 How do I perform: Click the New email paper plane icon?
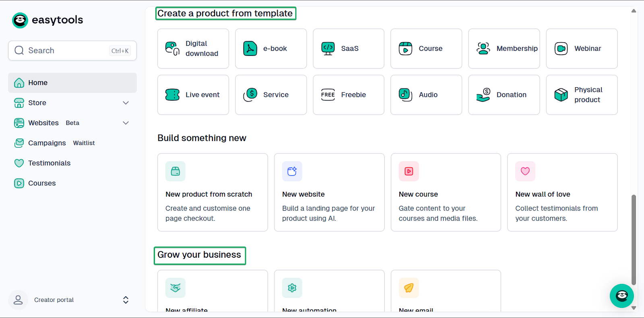409,288
